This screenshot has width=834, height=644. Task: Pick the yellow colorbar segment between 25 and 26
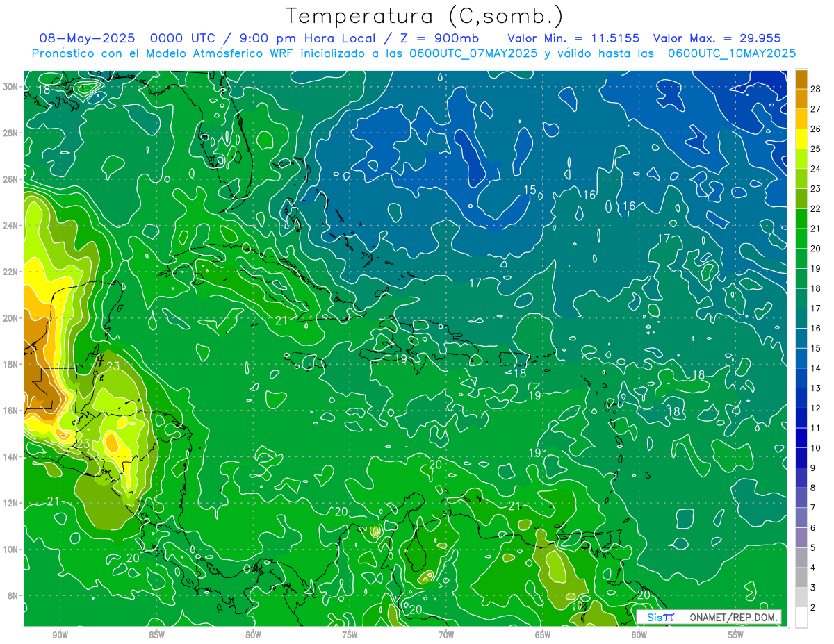[x=801, y=139]
